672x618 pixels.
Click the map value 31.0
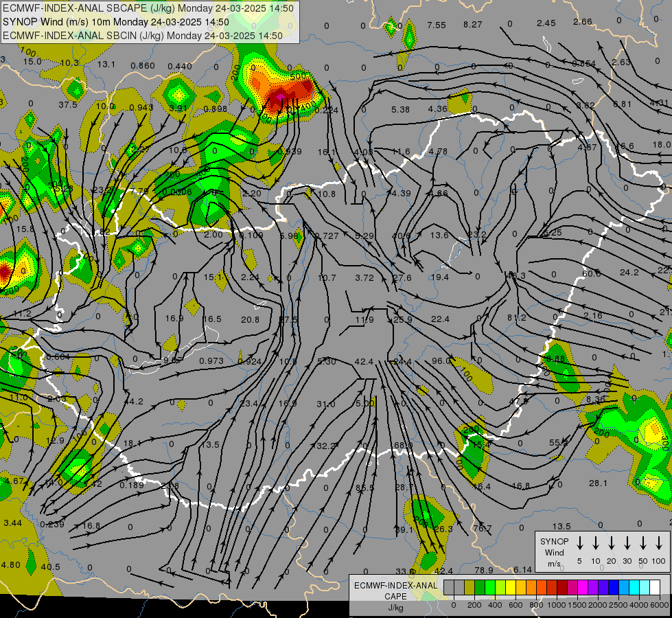[x=326, y=404]
